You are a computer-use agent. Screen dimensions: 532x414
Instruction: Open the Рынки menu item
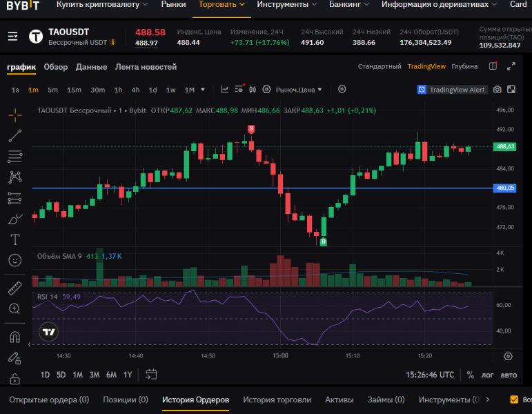pos(173,4)
